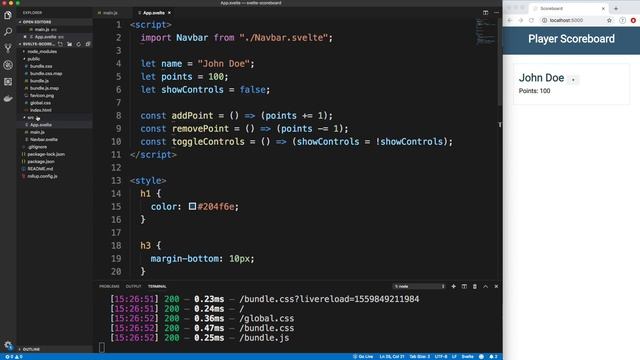The width and height of the screenshot is (640, 360).
Task: Collapse the public folder
Action: (33, 59)
